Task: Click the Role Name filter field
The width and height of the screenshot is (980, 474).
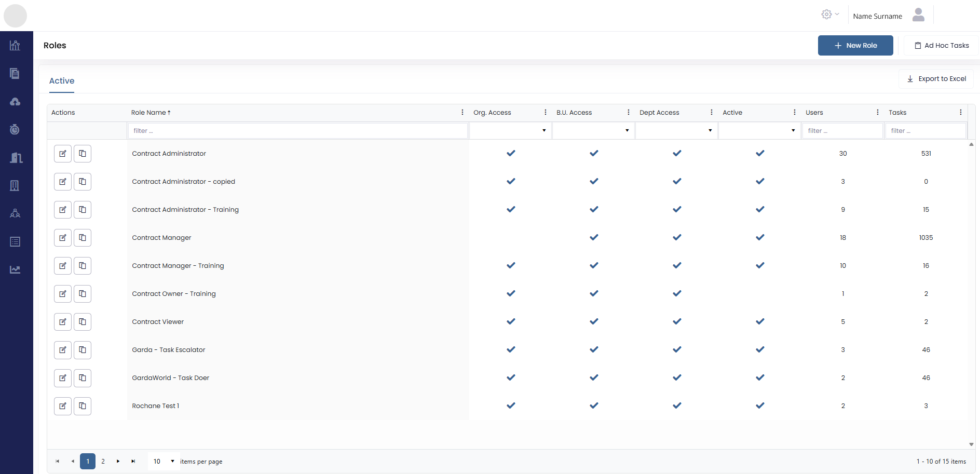Action: point(297,131)
